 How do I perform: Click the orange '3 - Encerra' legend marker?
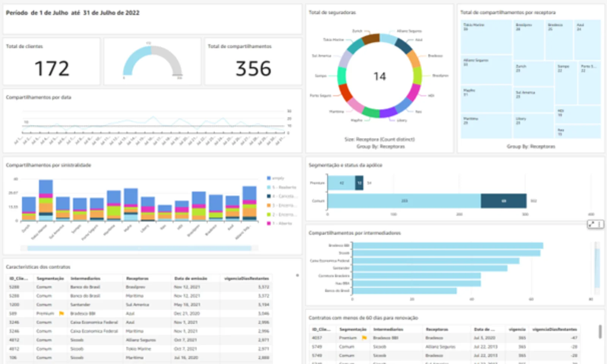click(x=269, y=206)
